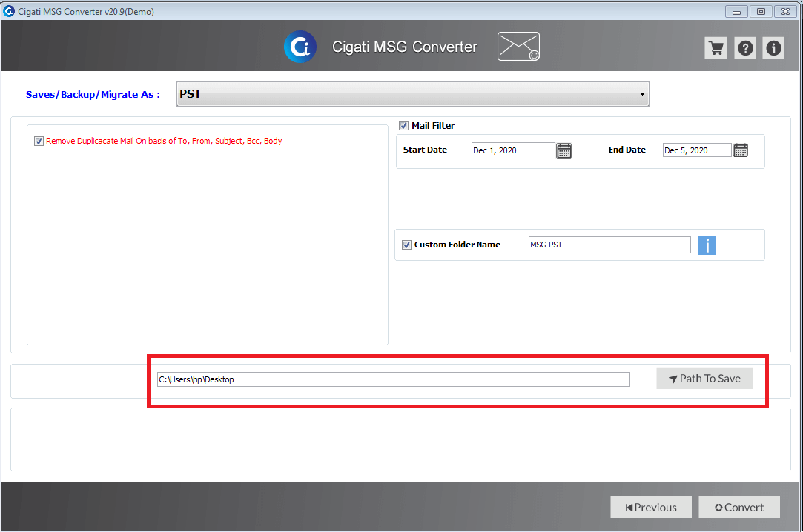Screen dimensions: 803x532
Task: Toggle Remove Duplicate Mail checkbox
Action: [39, 142]
